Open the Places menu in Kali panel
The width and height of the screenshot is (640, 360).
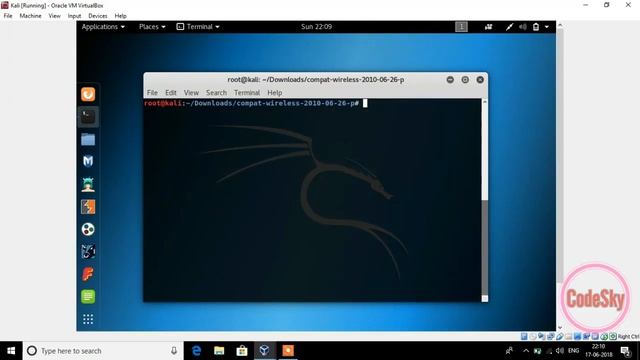(152, 27)
